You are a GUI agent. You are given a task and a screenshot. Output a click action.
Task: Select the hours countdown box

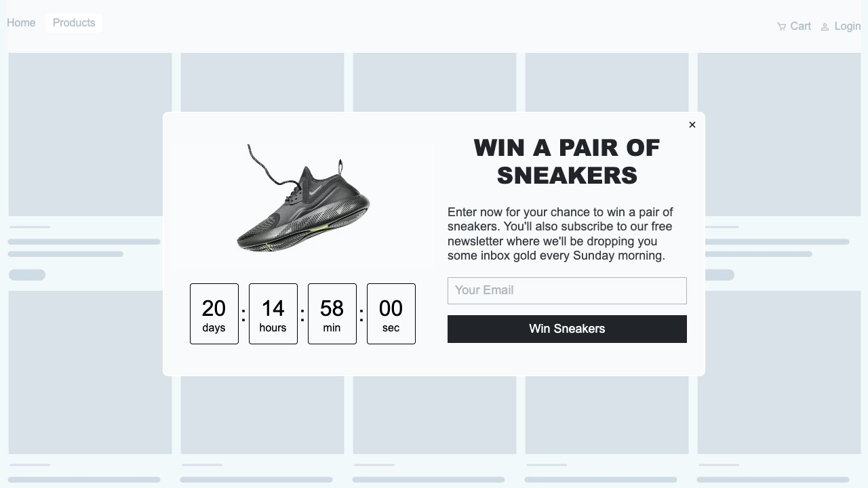[273, 314]
